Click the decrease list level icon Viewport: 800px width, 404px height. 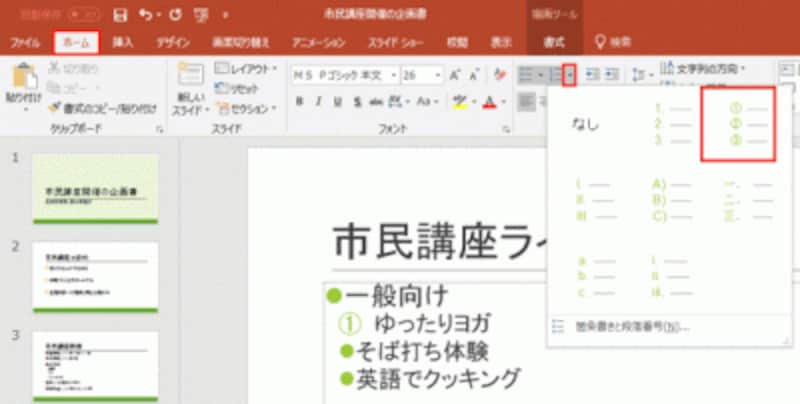(x=592, y=75)
